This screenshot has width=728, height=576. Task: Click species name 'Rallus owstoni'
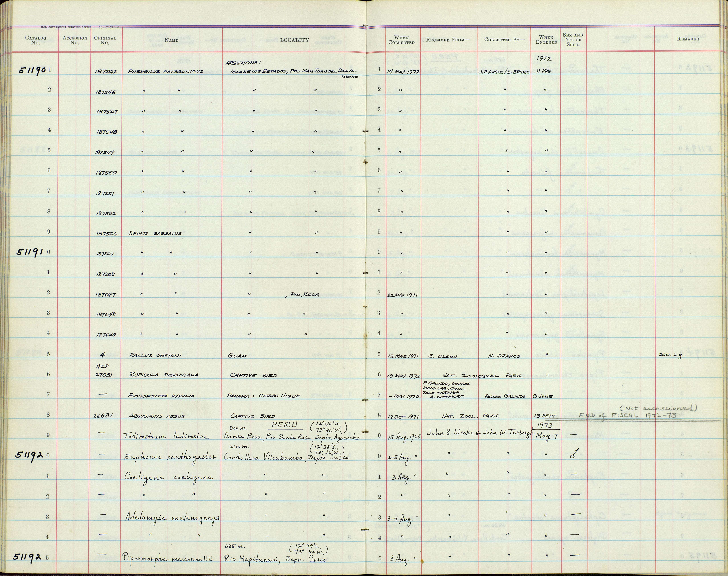(155, 355)
